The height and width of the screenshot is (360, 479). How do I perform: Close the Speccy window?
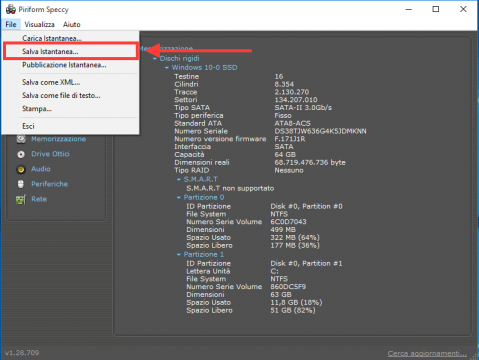point(463,9)
